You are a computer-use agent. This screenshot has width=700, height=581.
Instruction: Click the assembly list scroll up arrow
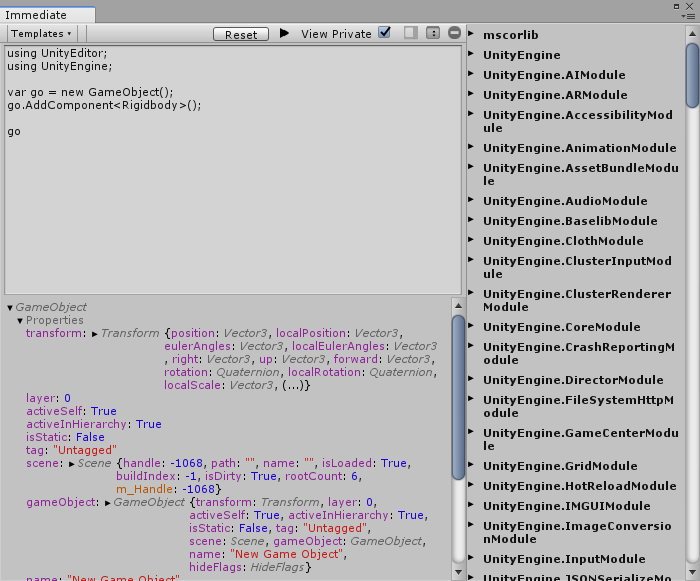coord(692,33)
